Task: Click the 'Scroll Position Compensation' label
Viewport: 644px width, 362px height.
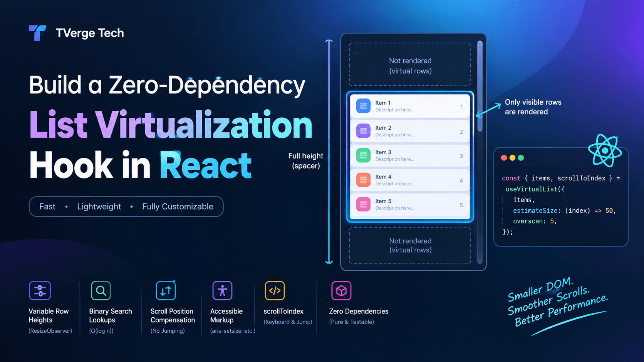Action: tap(173, 315)
